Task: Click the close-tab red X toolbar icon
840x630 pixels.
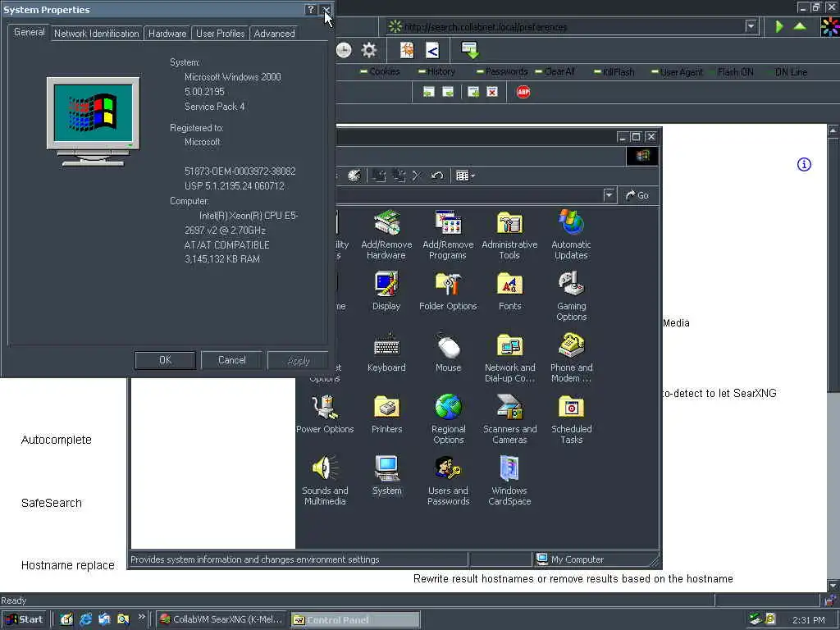Action: pos(492,92)
